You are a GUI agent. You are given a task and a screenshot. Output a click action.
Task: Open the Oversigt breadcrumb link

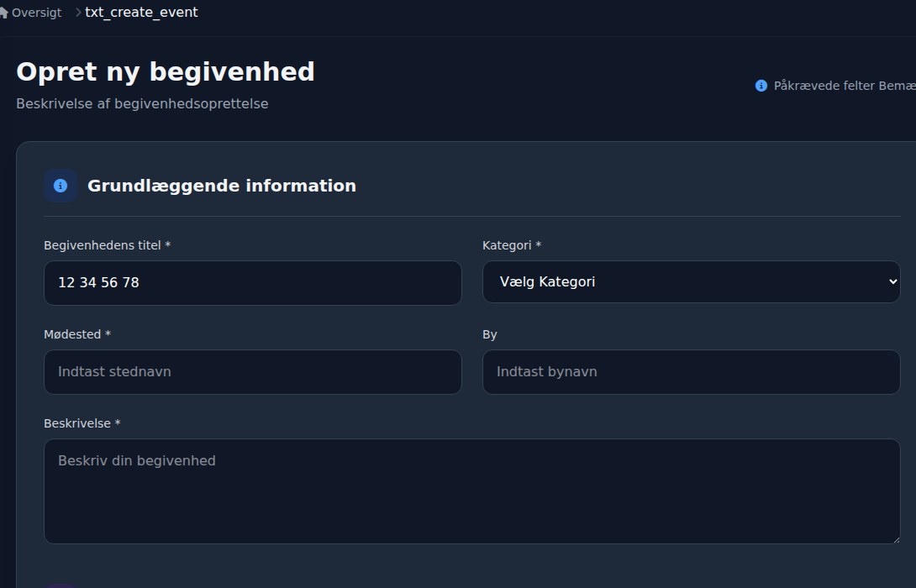pos(36,13)
